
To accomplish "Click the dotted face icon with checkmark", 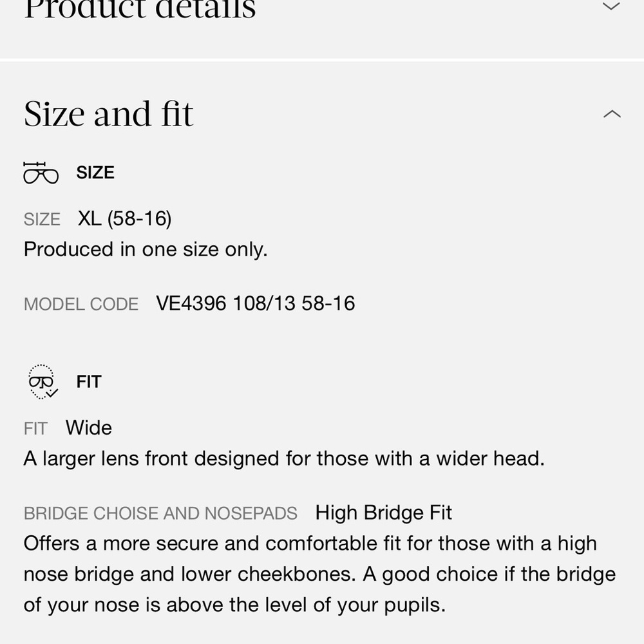I will 41,381.
